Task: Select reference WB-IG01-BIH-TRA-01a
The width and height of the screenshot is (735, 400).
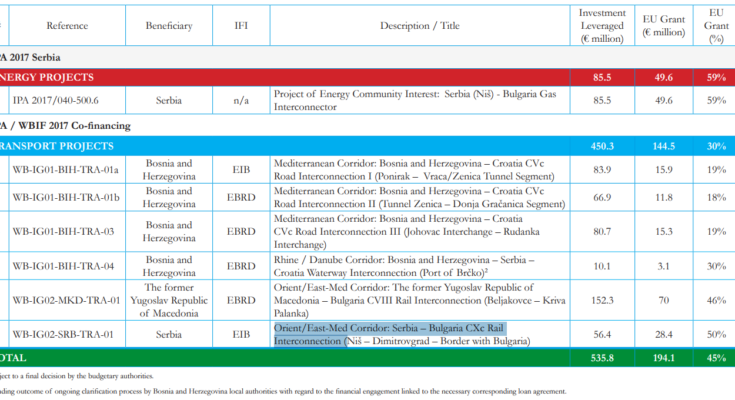Action: pyautogui.click(x=65, y=170)
